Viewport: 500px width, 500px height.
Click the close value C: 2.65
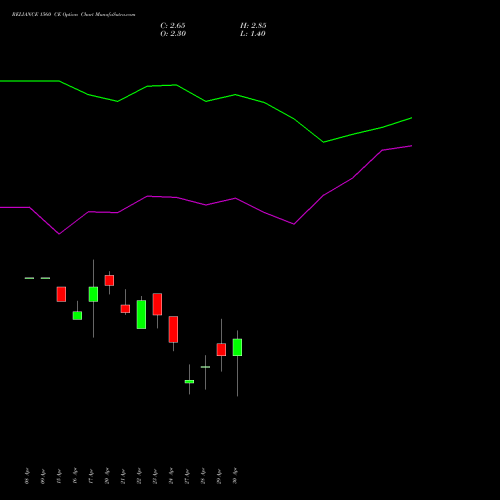pos(173,25)
